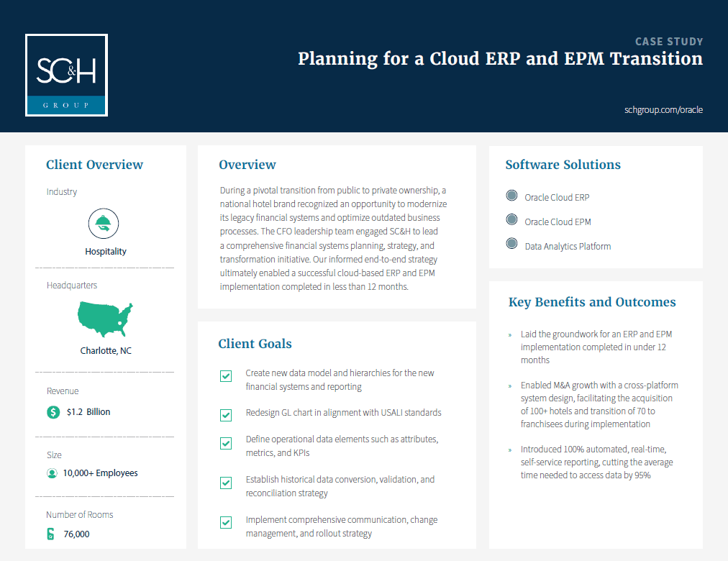This screenshot has width=728, height=561.
Task: Toggle the 'Create new data model' checkbox
Action: [x=226, y=376]
